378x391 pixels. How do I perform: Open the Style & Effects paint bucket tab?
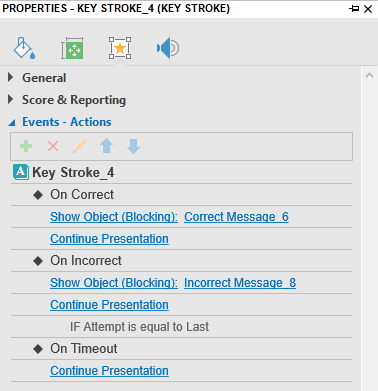(x=24, y=48)
